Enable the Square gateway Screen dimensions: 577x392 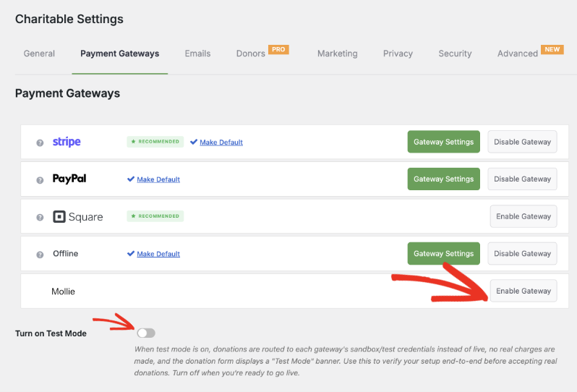point(523,216)
